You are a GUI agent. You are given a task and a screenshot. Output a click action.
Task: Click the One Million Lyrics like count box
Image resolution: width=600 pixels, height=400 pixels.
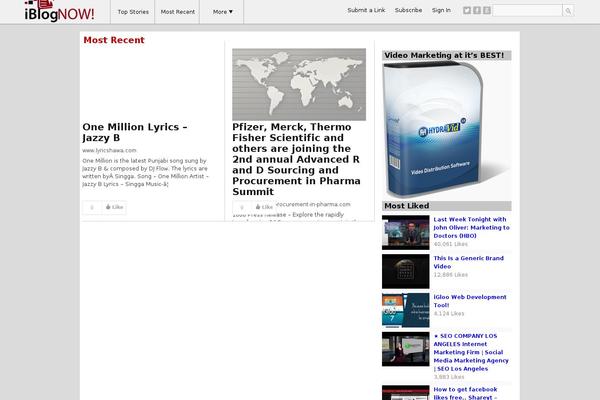[92, 207]
